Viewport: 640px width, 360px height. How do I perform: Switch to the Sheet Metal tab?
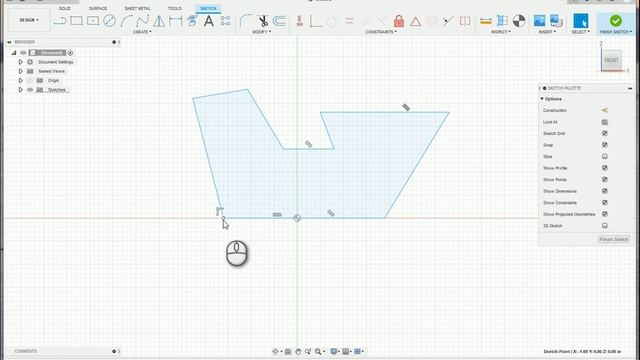138,8
